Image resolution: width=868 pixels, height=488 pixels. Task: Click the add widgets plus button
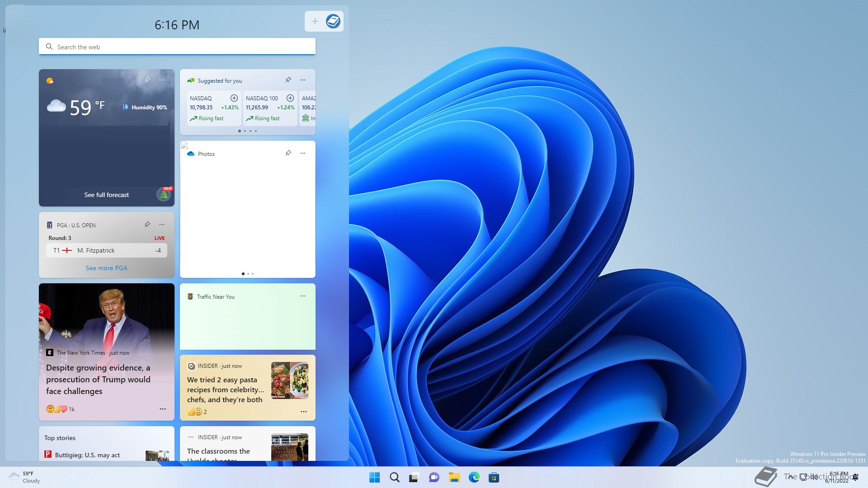coord(315,21)
